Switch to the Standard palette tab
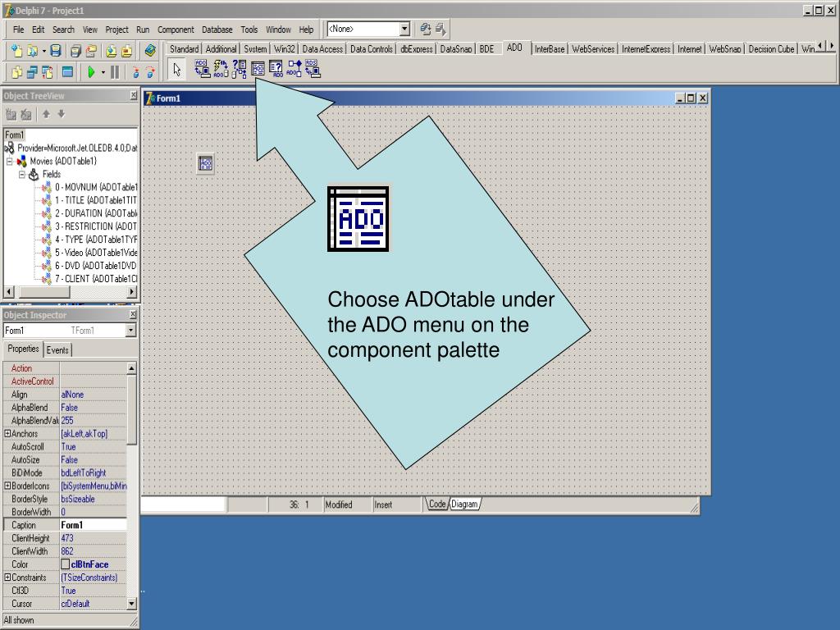Viewport: 840px width, 630px height. click(x=184, y=48)
